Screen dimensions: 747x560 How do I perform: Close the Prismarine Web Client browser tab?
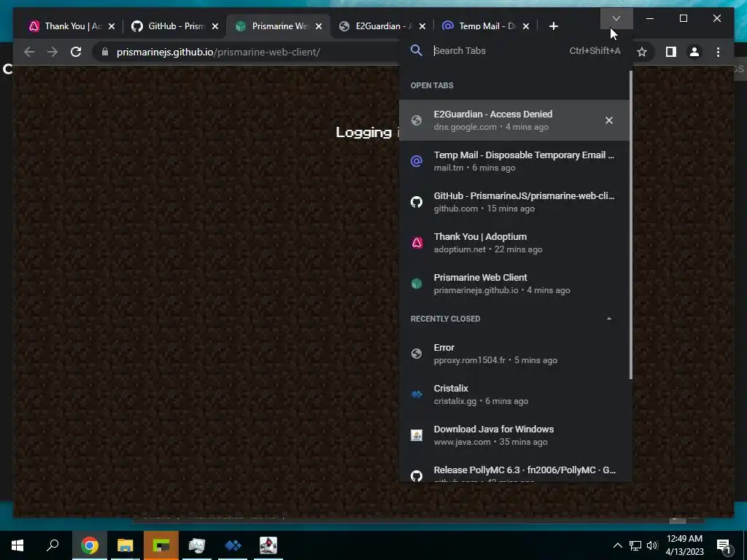click(319, 26)
